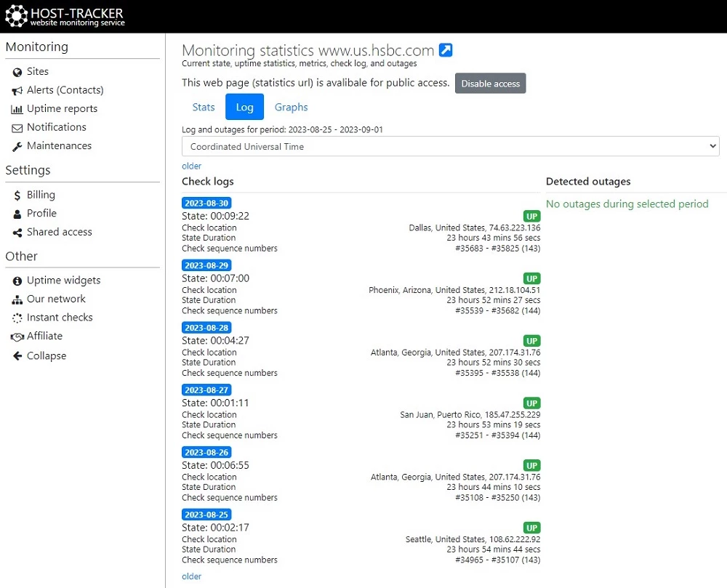Open Uptime widgets page

pos(63,281)
